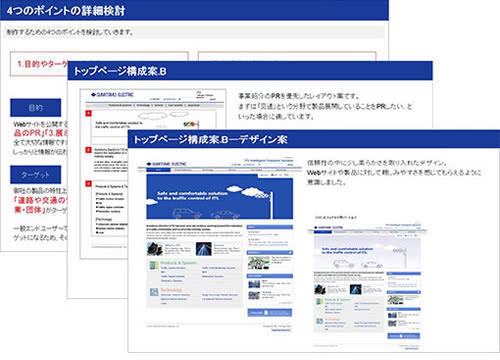Click the navigation bar in the wireframe mockup

(x=154, y=105)
